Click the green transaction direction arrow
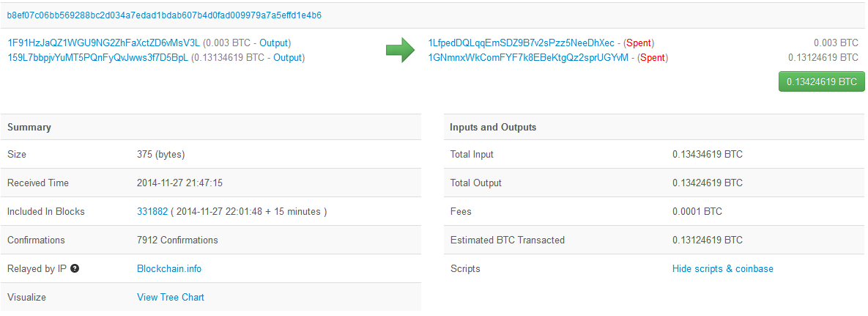Viewport: 868px width, 316px height. (x=400, y=51)
